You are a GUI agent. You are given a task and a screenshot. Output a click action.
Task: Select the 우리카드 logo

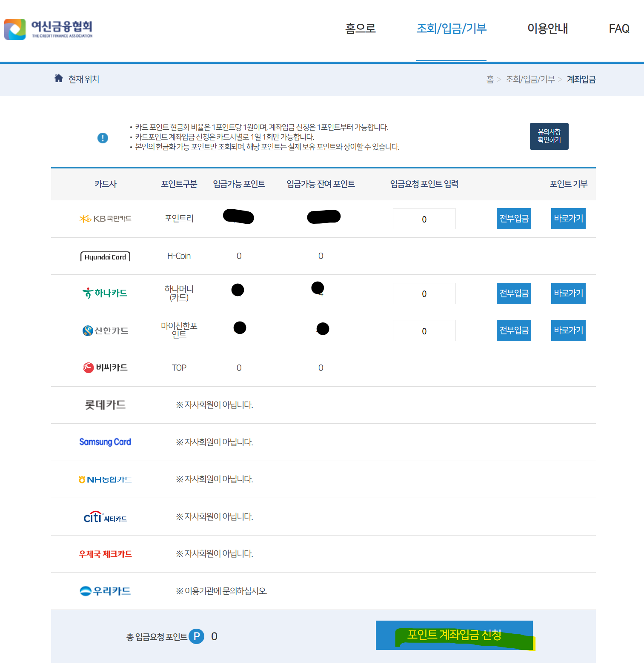click(x=105, y=591)
